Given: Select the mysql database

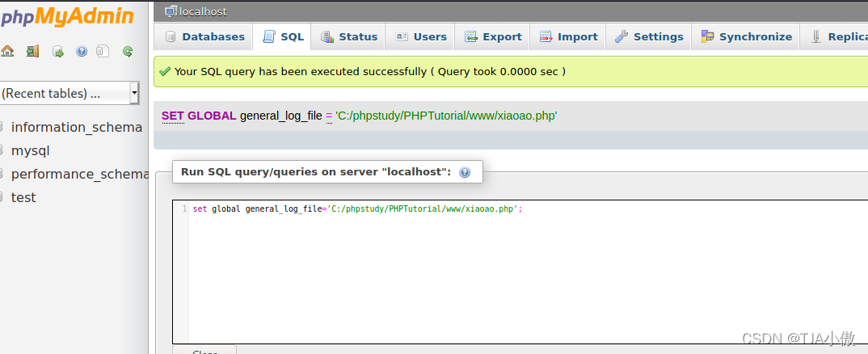Looking at the screenshot, I should coord(31,150).
